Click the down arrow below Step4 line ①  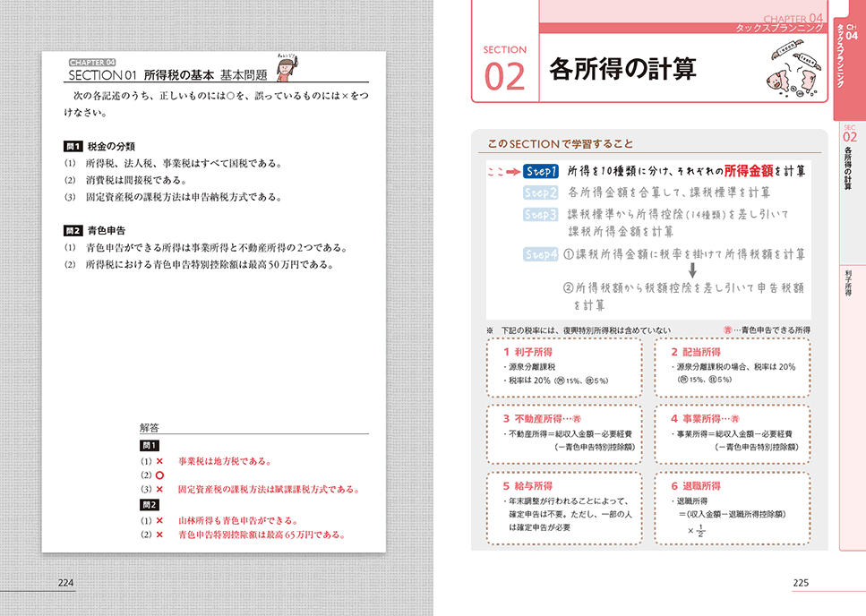click(x=691, y=271)
